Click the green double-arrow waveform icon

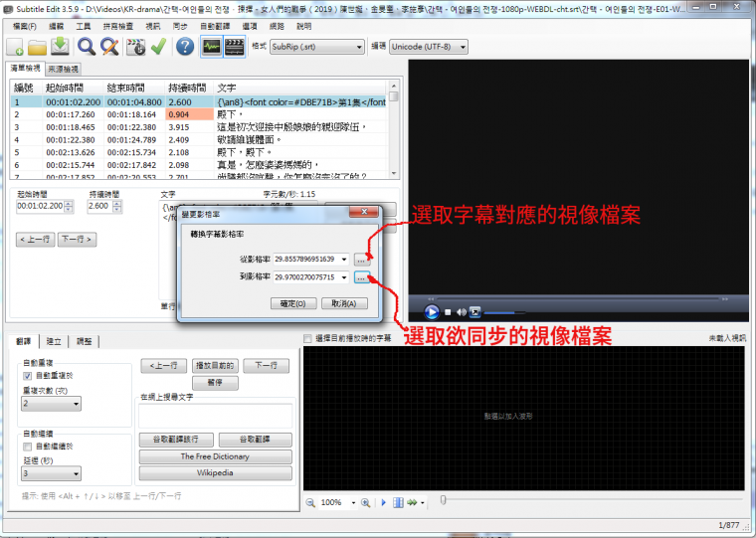click(412, 503)
